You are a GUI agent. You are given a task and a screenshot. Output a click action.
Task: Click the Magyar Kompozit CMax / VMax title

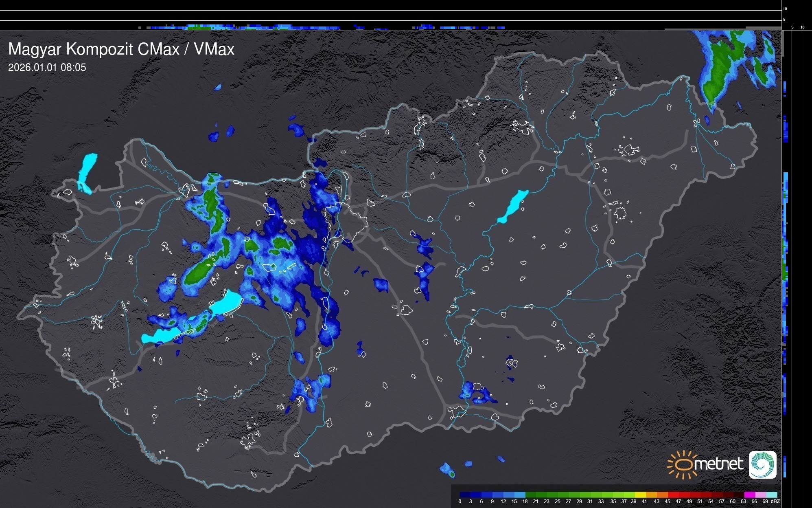click(x=121, y=49)
